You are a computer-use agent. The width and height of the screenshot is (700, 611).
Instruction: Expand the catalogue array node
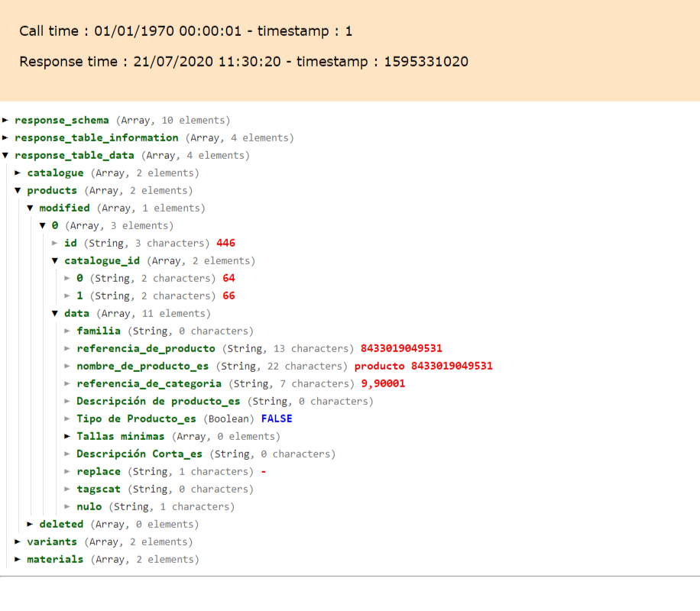click(18, 173)
